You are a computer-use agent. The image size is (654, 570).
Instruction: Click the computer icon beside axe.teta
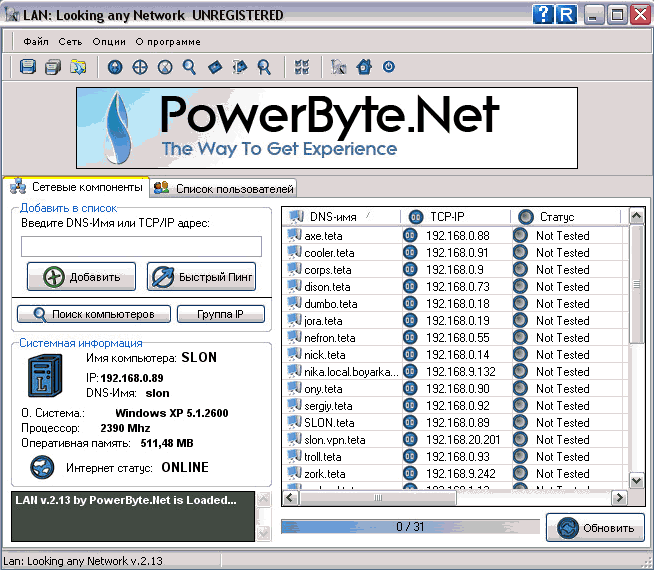pos(294,235)
